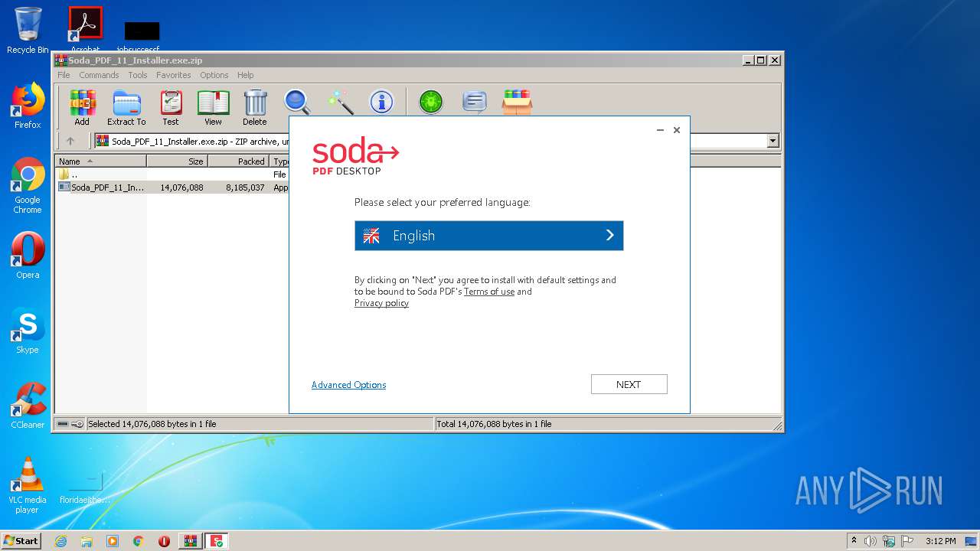The image size is (980, 551).
Task: Click the clock showing 3:12 PM
Action: coord(940,541)
